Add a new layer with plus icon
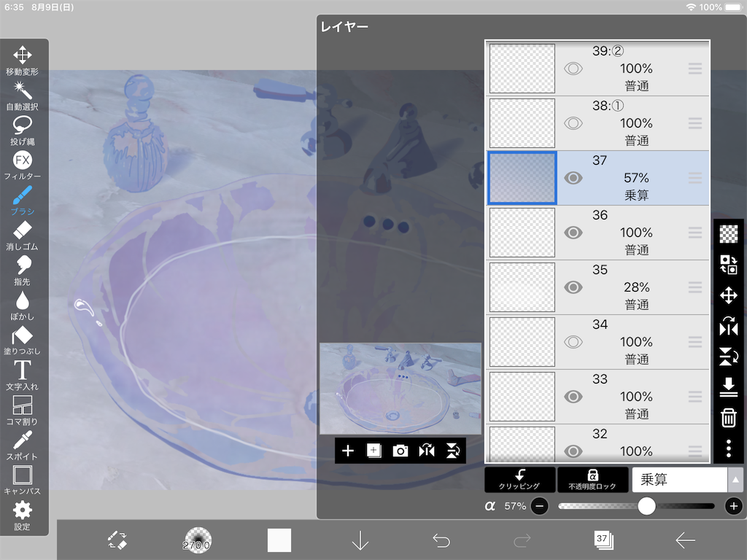This screenshot has height=560, width=747. pyautogui.click(x=348, y=451)
